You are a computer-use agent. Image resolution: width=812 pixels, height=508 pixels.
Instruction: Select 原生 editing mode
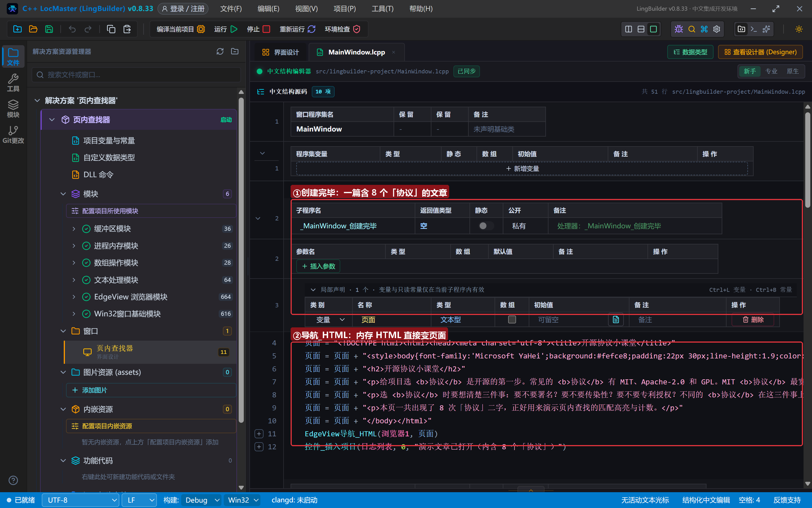coord(793,71)
